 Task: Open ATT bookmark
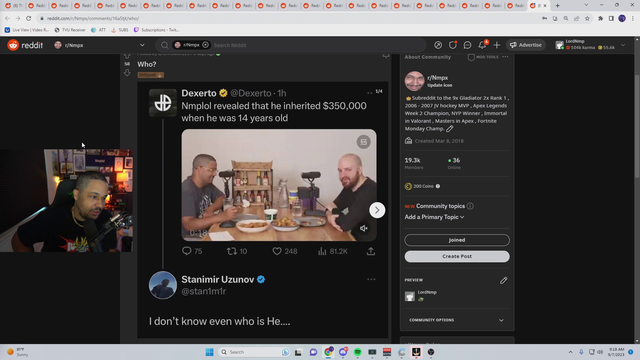click(98, 30)
